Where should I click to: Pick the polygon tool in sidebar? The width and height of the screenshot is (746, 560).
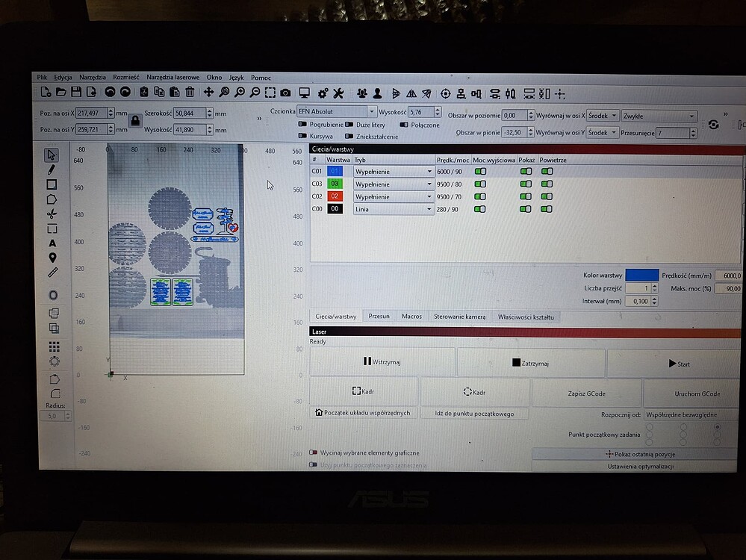tap(52, 199)
